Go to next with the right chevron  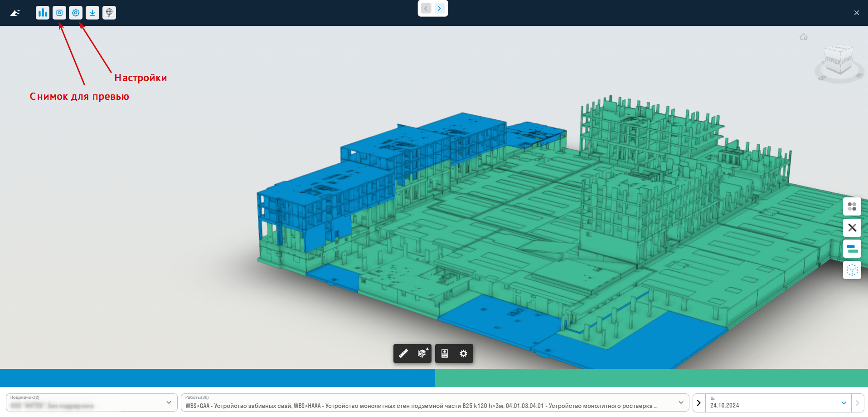click(x=439, y=8)
